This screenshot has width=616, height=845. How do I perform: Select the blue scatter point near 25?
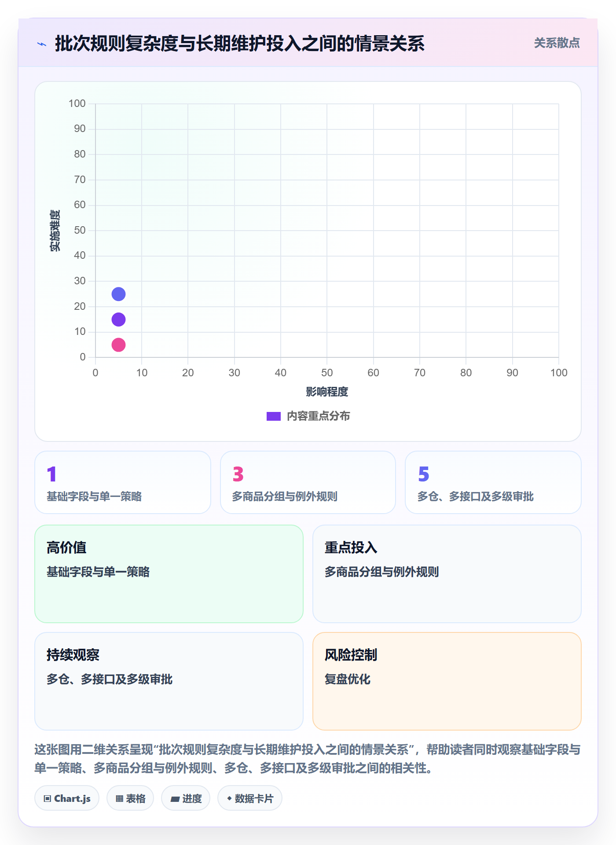tap(118, 294)
